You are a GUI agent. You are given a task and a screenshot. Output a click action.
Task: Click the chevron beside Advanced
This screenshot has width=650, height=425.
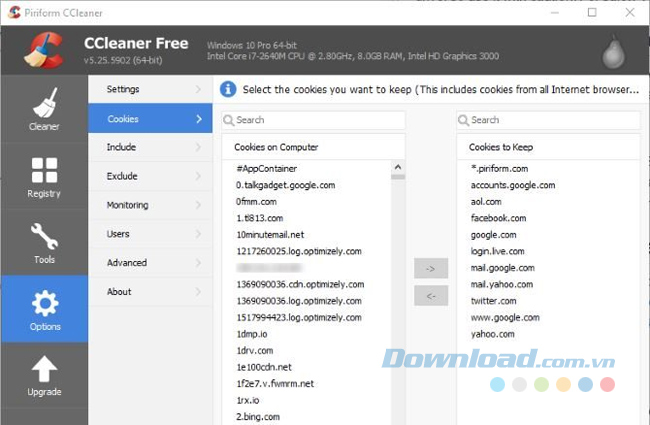199,263
